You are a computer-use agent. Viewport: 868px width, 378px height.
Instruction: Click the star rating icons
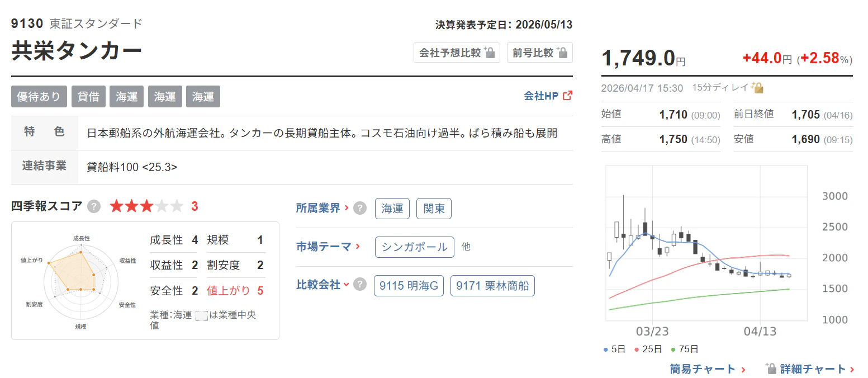tap(146, 206)
